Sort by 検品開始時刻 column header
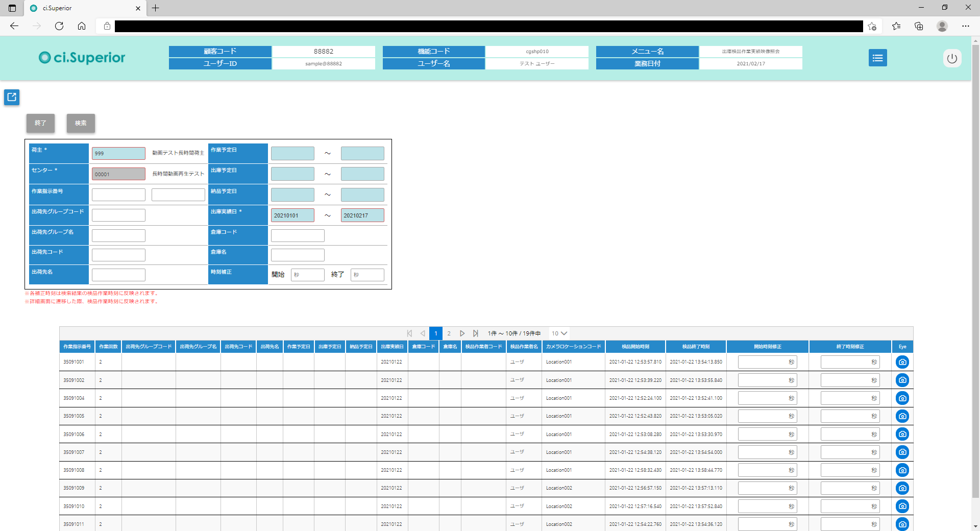 635,347
